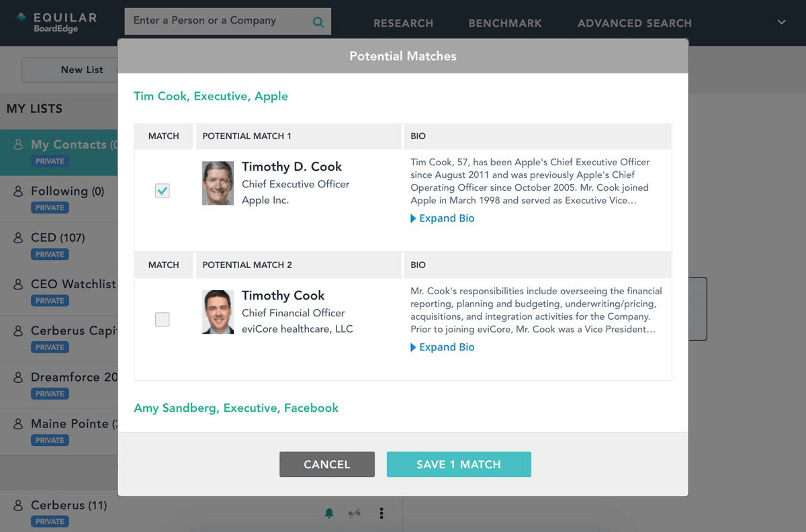Expand Bio for eviCore Timothy Cook
The width and height of the screenshot is (806, 532).
click(x=443, y=347)
